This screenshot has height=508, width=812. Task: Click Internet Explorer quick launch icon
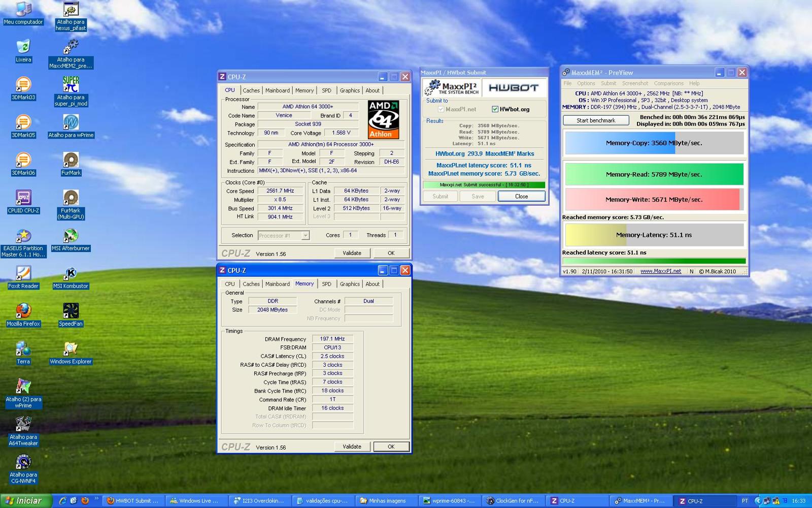[63, 501]
